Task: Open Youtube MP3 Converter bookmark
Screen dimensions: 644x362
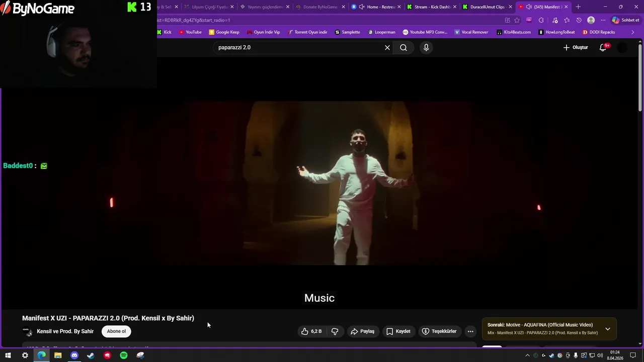Action: [425, 32]
